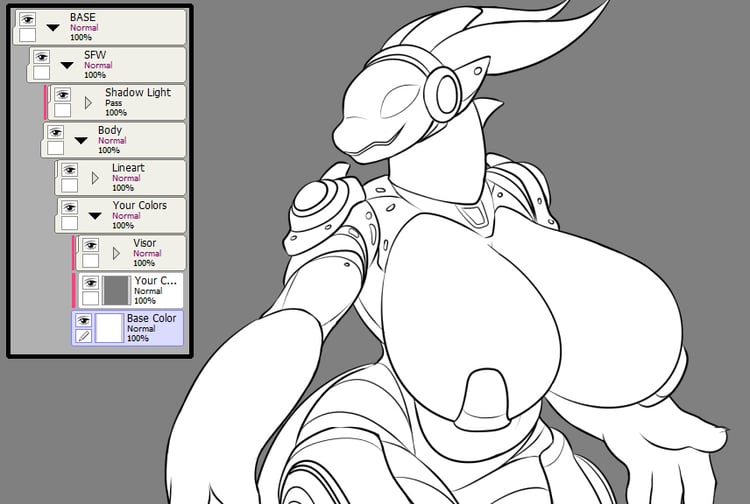Hide the SFW folder with its eye icon
Screen dimensions: 750x504
(42, 57)
